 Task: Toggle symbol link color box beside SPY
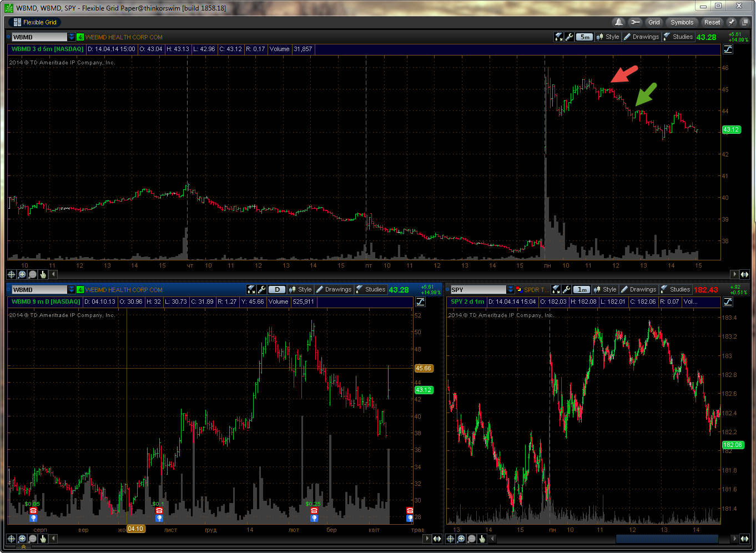[518, 290]
